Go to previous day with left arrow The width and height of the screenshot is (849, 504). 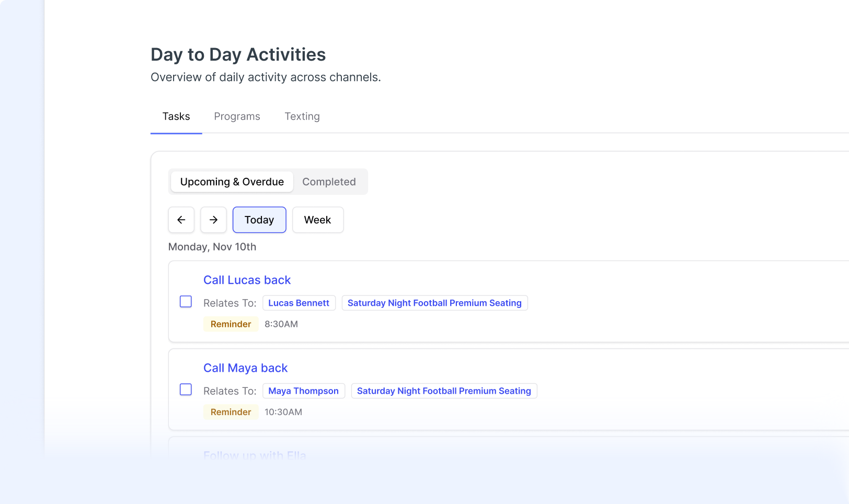181,220
